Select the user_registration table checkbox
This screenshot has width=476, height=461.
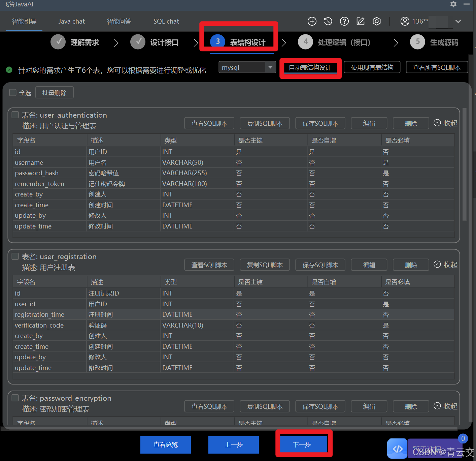pos(15,256)
